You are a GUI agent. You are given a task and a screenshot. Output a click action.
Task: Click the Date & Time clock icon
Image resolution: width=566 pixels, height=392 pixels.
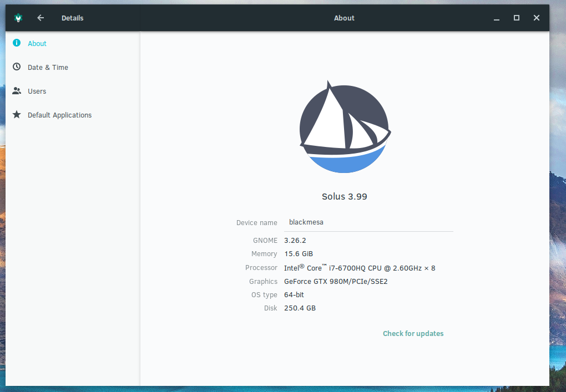[x=17, y=67]
